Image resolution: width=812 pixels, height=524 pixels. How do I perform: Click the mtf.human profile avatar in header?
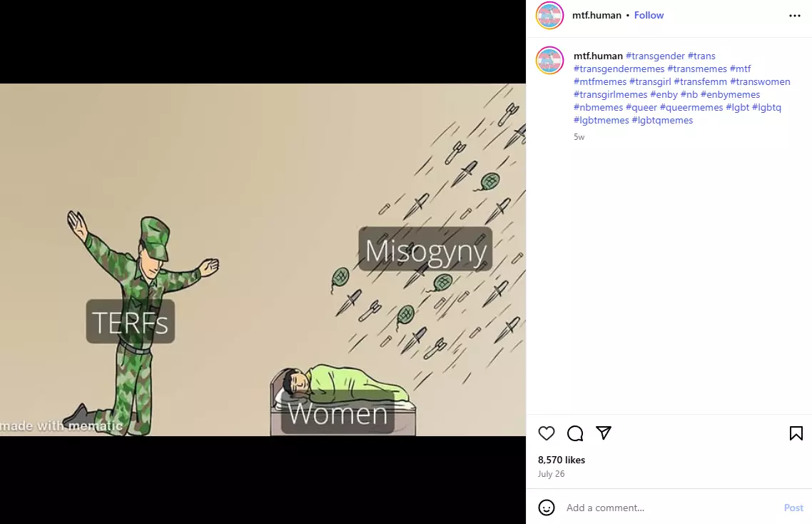(x=549, y=15)
